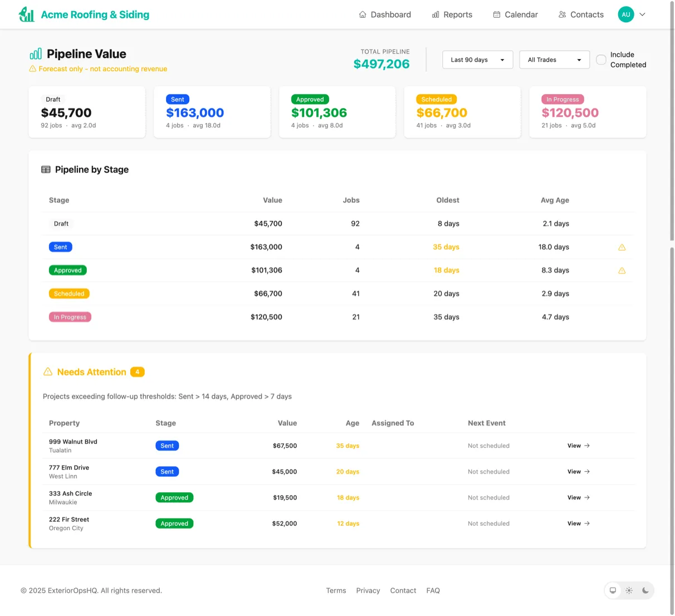Viewport: 675px width, 616px height.
Task: Click the Acme Roofing & Siding logo icon
Action: (x=26, y=14)
